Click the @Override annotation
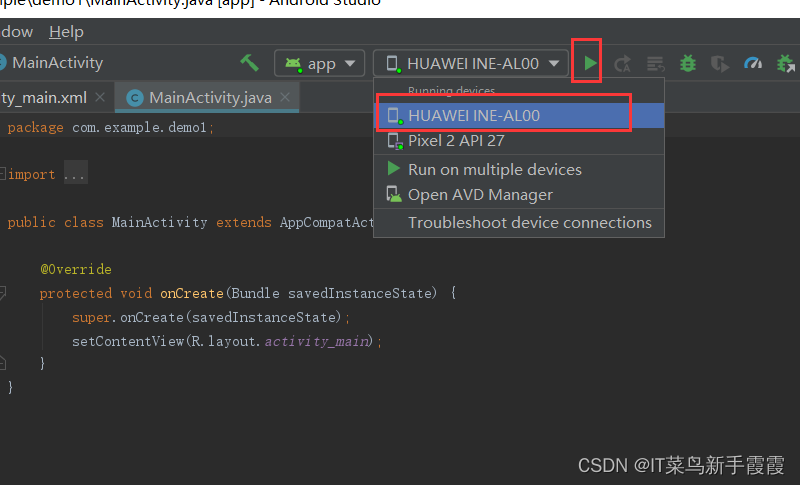This screenshot has width=800, height=485. tap(76, 269)
